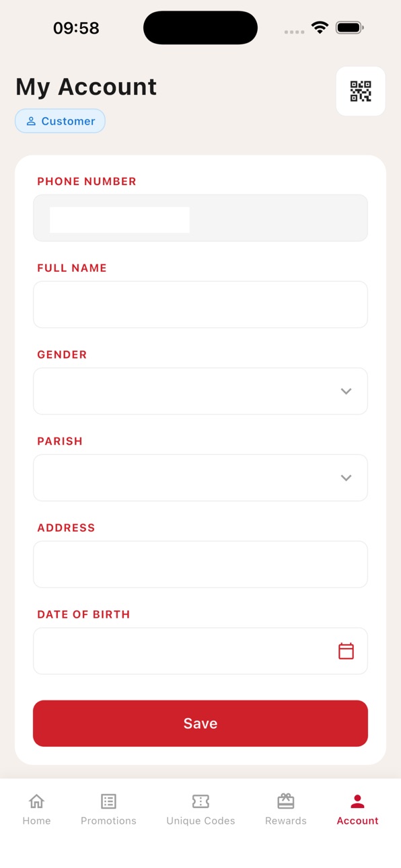Tap the Customer role badge
Image resolution: width=401 pixels, height=868 pixels.
coord(61,121)
